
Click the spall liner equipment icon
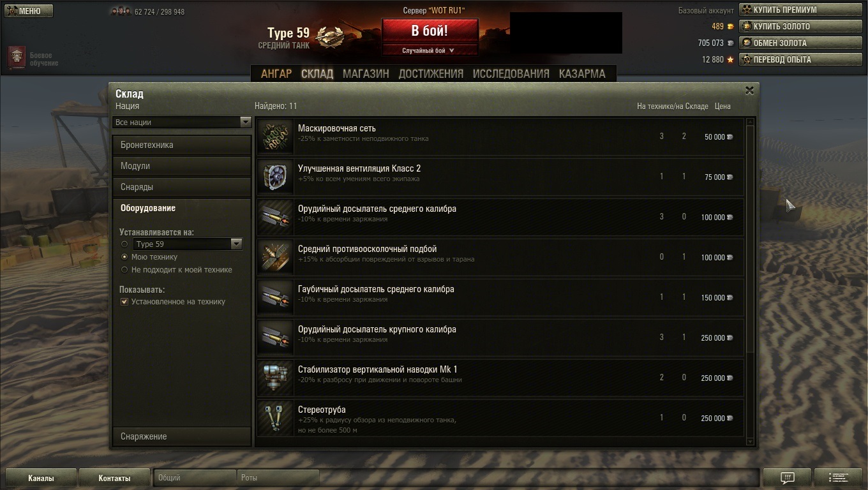(275, 257)
